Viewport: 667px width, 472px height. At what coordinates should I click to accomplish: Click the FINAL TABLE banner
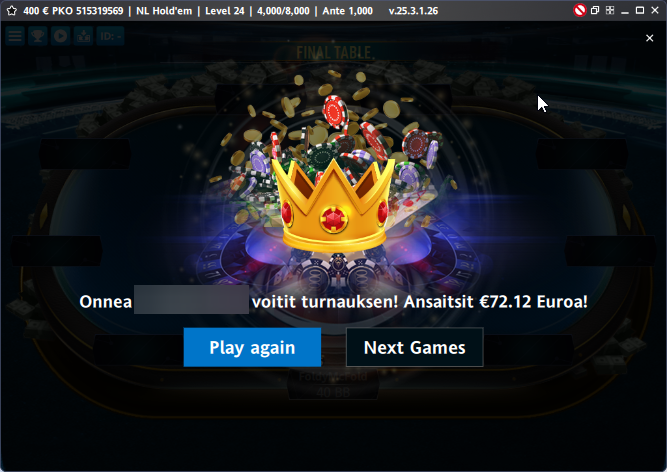click(x=334, y=53)
